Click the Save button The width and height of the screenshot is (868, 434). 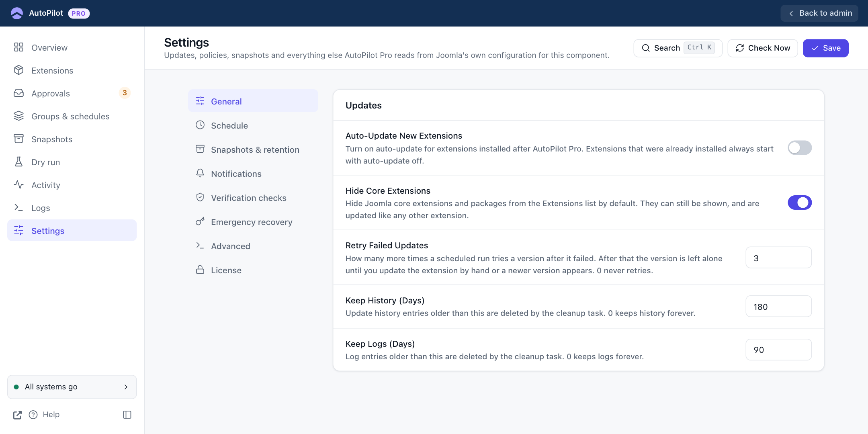(825, 48)
